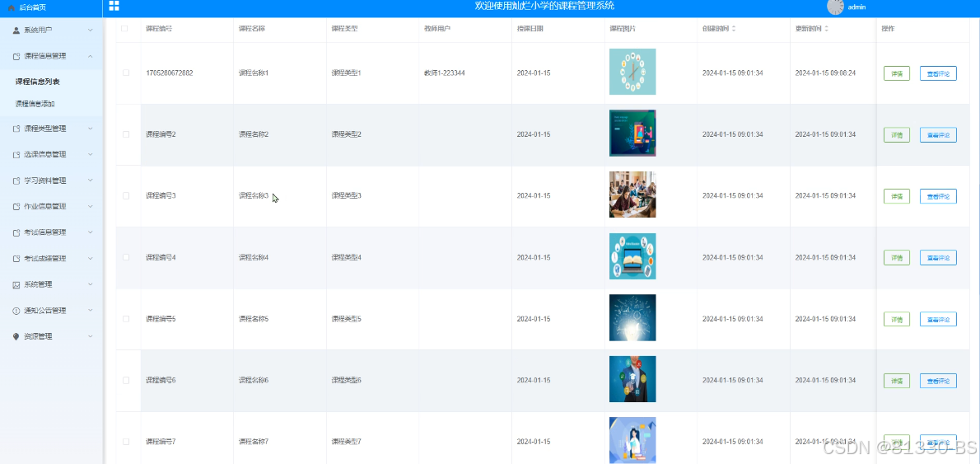Click 详情 button for 课程名称2
Image resolution: width=980 pixels, height=464 pixels.
click(x=896, y=134)
